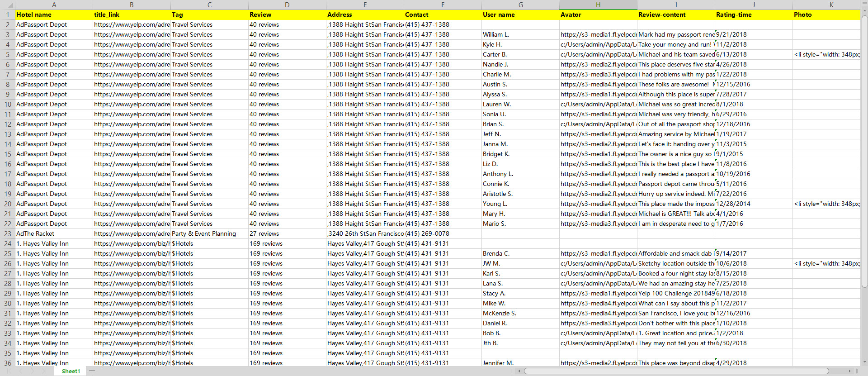Select the Photo header cell
868x376 pixels.
coord(826,15)
